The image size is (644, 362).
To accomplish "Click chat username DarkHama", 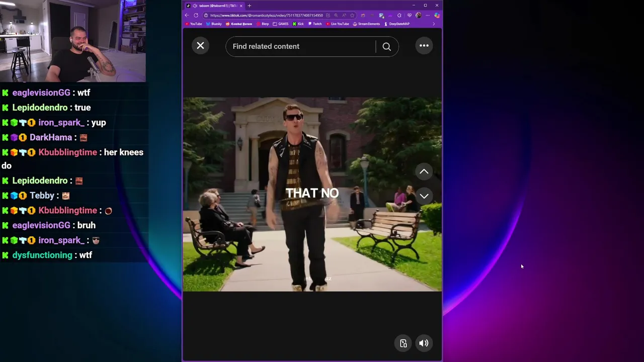I will click(50, 137).
